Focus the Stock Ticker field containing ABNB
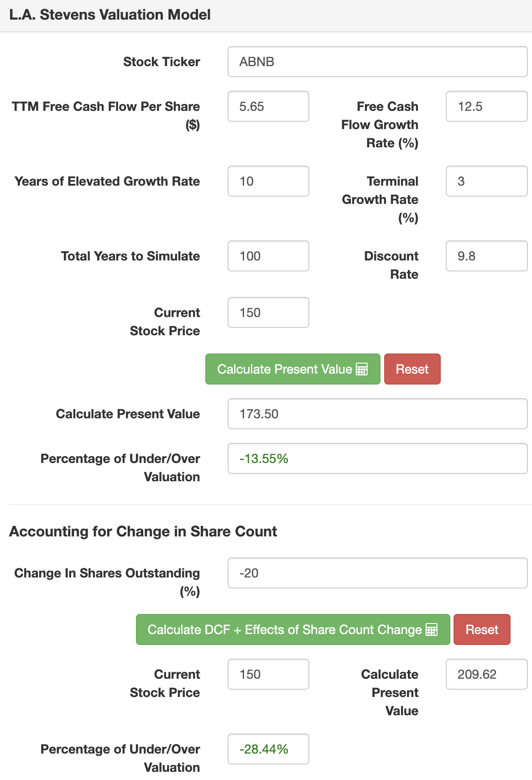532x780 pixels. [377, 62]
